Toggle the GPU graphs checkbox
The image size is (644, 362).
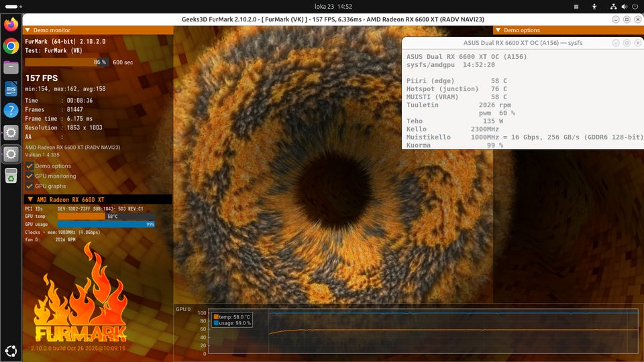coord(29,186)
